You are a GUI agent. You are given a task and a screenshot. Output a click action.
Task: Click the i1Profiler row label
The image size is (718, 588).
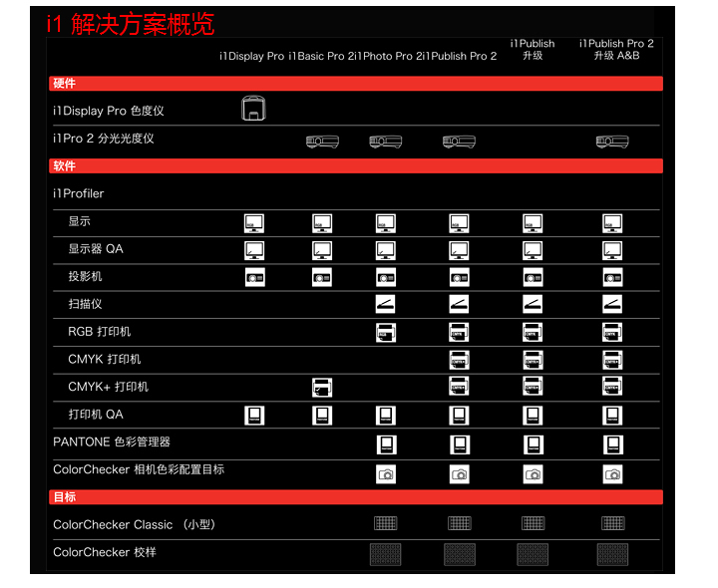coord(79,193)
